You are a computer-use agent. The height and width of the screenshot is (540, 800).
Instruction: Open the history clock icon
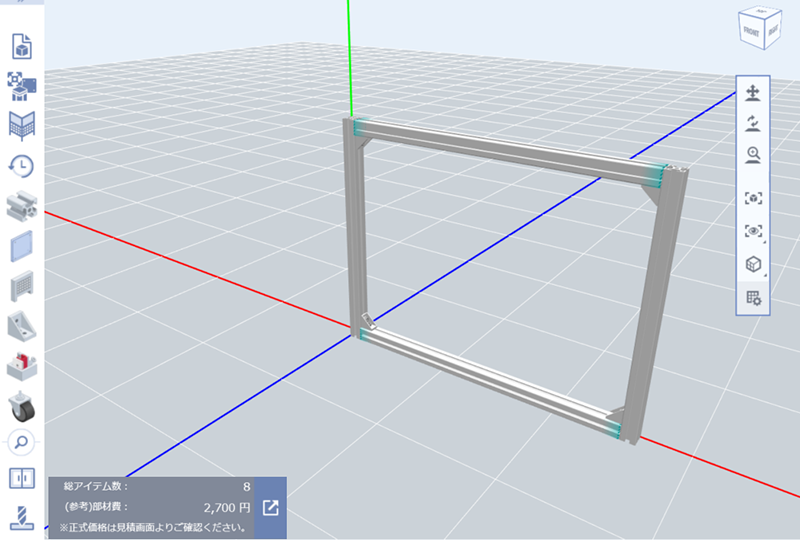point(22,166)
